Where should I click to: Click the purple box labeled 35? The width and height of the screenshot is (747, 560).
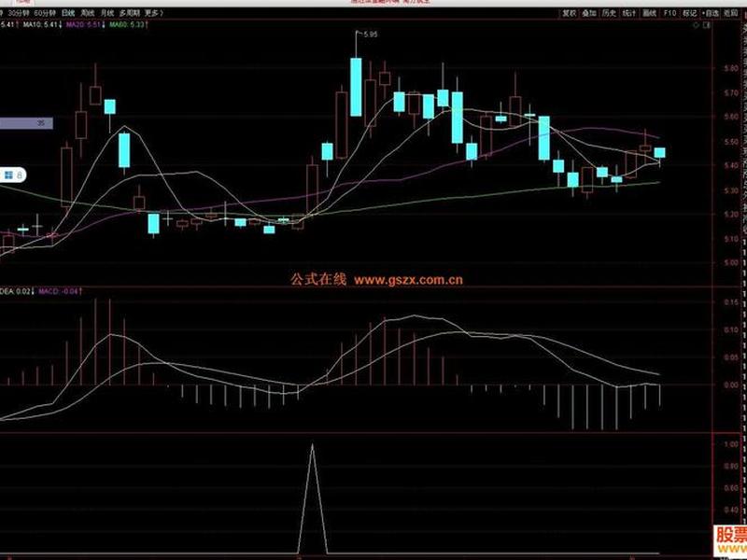coord(26,123)
